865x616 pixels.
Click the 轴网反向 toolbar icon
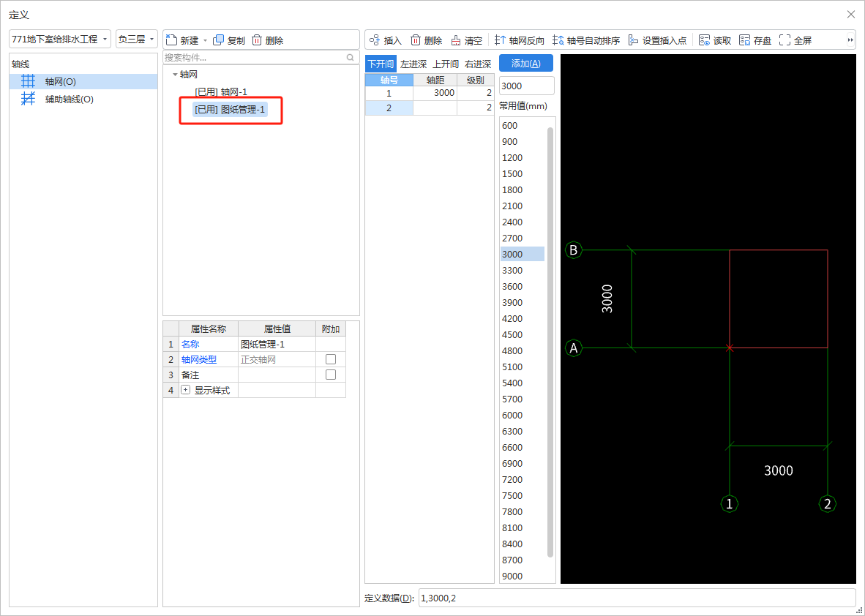point(500,40)
